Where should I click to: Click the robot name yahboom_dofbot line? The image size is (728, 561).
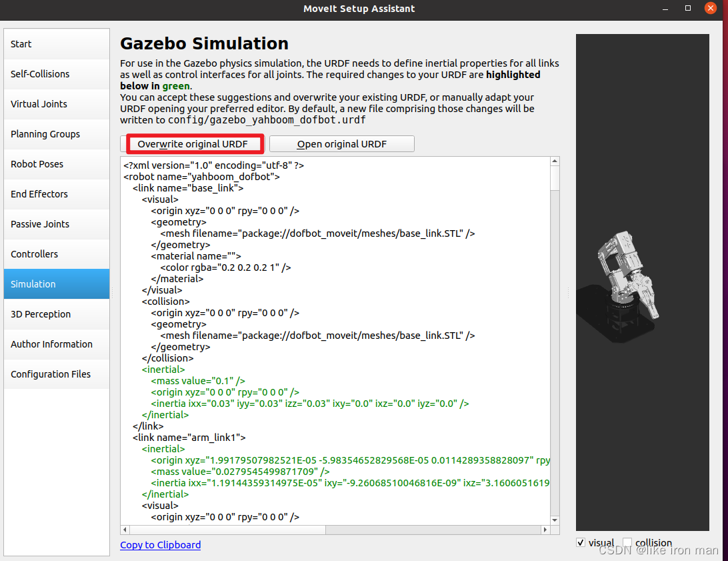click(201, 177)
